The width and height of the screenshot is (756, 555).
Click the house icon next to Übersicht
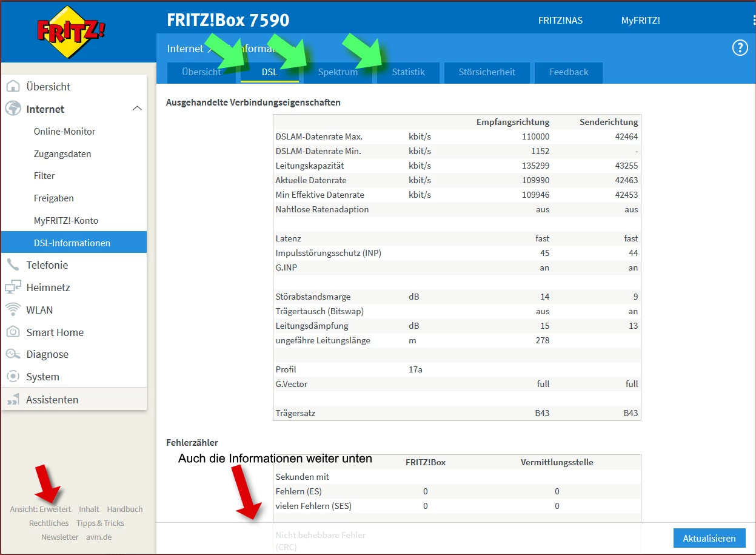[13, 87]
